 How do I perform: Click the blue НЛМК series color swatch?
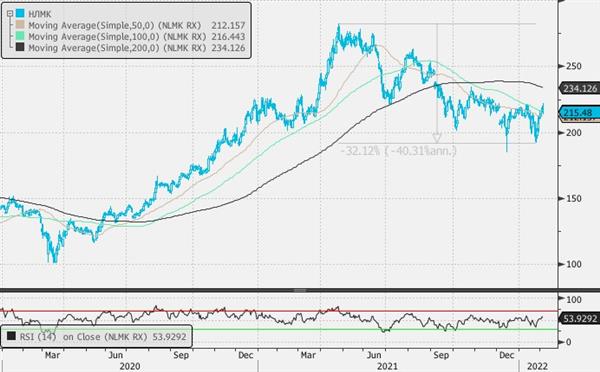coord(20,14)
